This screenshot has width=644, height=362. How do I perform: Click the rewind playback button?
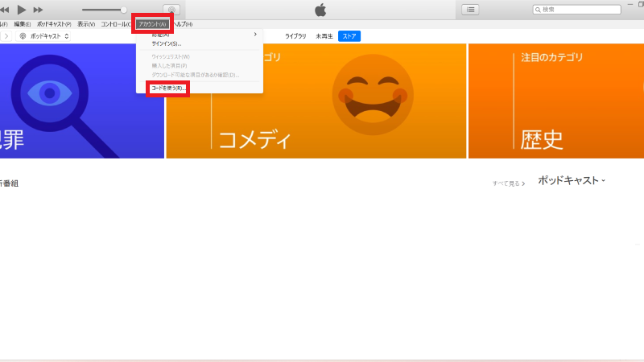click(5, 10)
